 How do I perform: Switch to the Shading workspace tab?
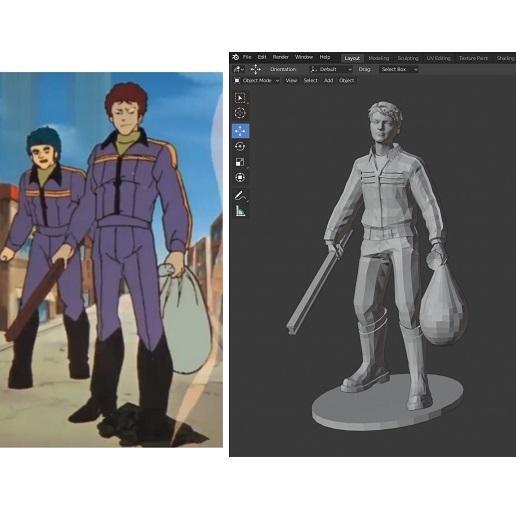(506, 58)
